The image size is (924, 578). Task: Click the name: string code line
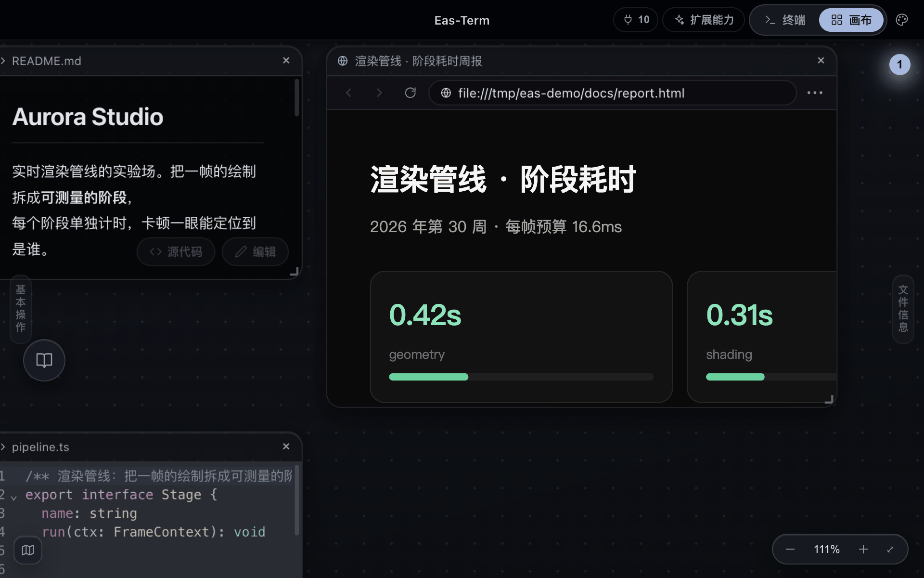(x=89, y=513)
